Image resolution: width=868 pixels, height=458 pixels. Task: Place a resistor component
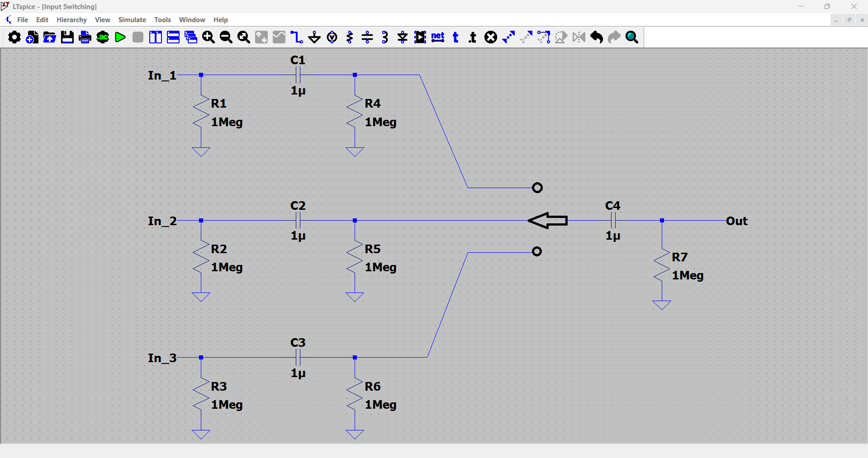350,37
